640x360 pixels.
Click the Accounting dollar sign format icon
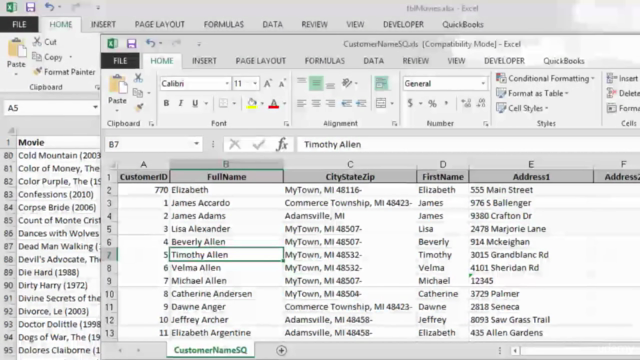pos(410,103)
